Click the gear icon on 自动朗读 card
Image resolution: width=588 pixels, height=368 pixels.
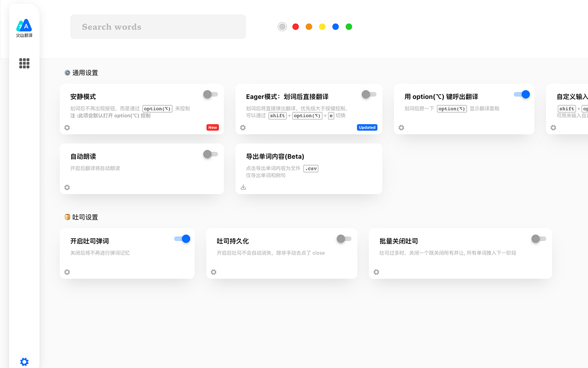tap(67, 187)
